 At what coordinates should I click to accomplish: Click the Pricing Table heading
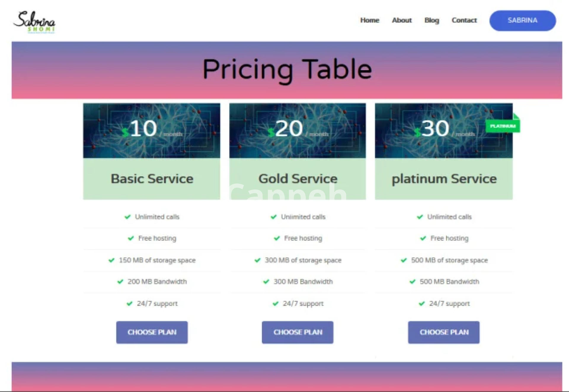pyautogui.click(x=287, y=70)
